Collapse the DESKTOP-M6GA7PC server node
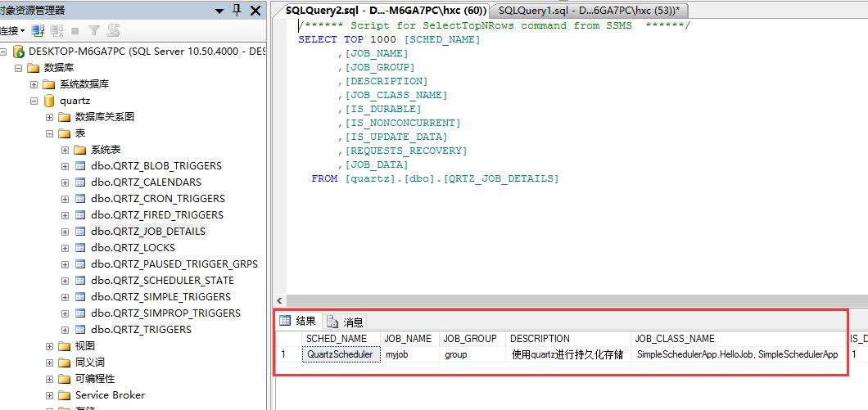Screen dimensions: 868x410 (3, 52)
